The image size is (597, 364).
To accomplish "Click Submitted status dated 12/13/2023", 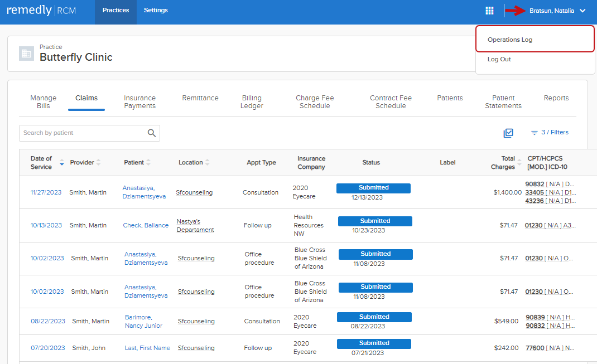I will tap(373, 188).
